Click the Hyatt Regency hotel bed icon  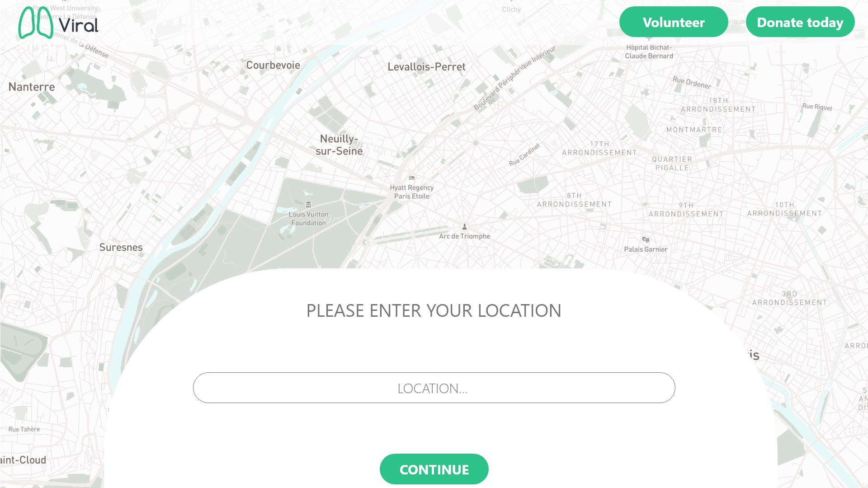pyautogui.click(x=411, y=178)
